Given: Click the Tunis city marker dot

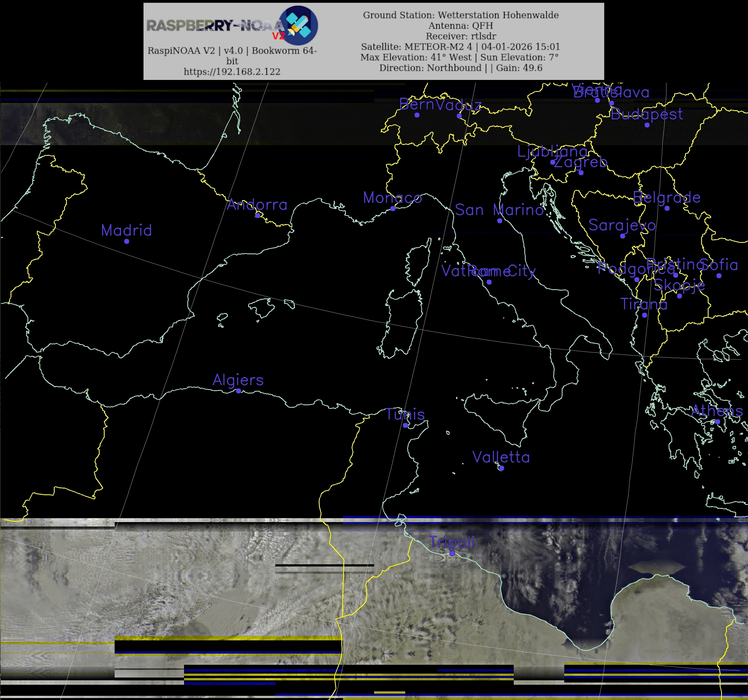Looking at the screenshot, I should [405, 425].
